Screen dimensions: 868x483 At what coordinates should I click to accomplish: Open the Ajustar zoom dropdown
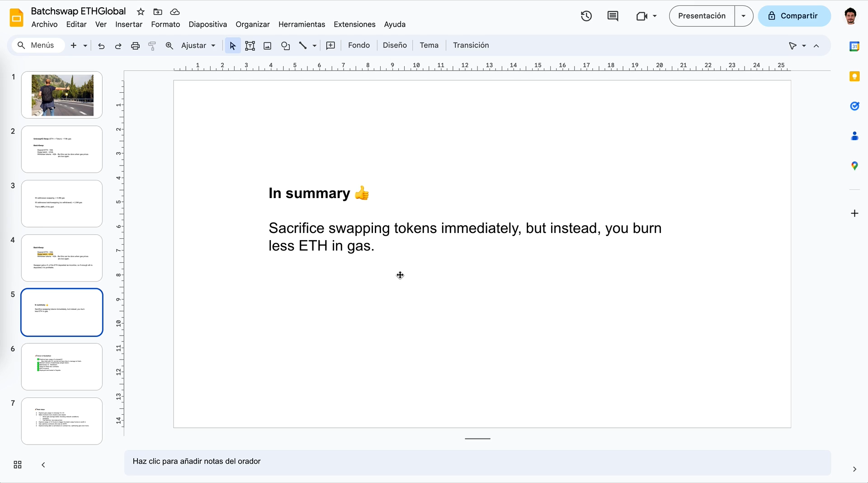click(x=198, y=46)
